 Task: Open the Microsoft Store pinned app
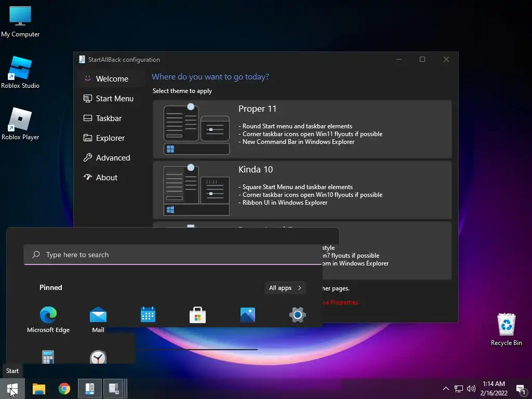[197, 314]
